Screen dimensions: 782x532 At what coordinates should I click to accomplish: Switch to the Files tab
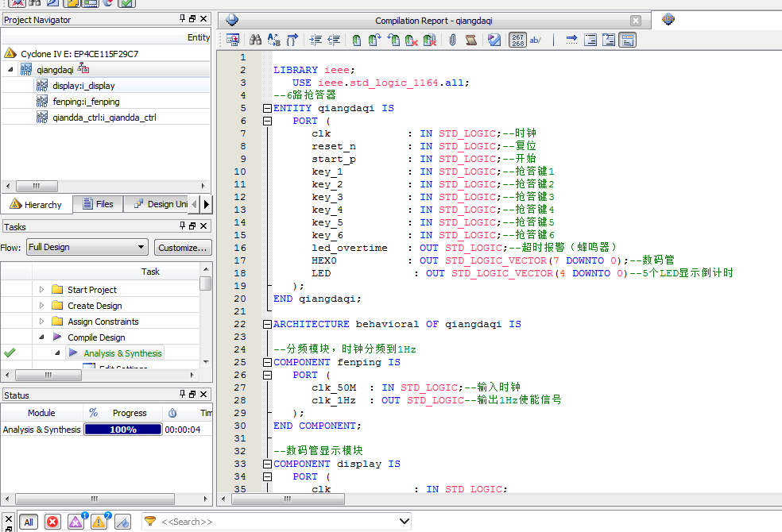pos(97,204)
